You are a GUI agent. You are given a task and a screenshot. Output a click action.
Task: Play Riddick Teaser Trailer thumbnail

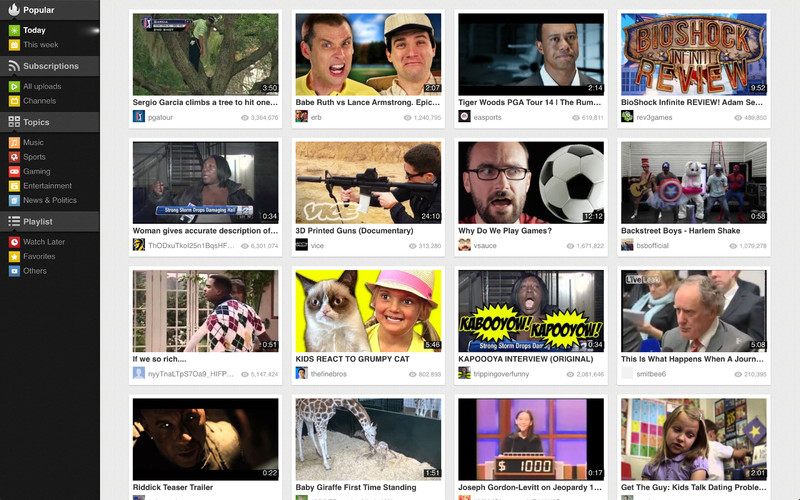click(206, 439)
